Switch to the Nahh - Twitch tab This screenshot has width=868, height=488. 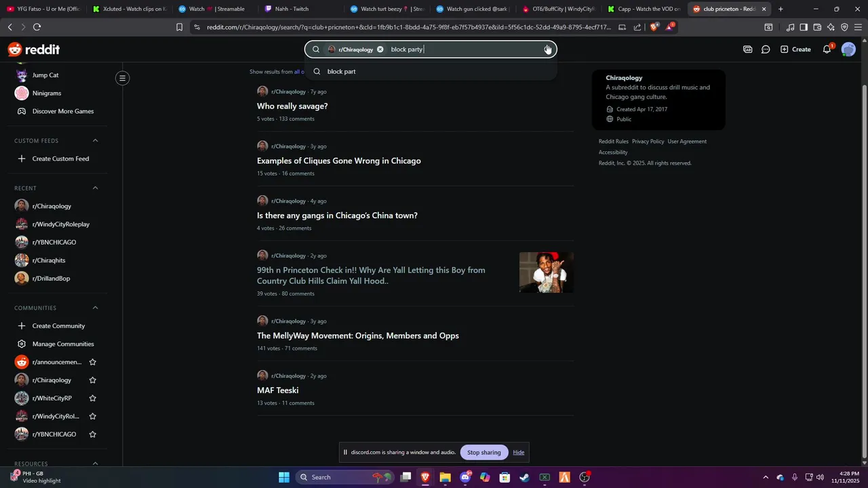tap(301, 9)
